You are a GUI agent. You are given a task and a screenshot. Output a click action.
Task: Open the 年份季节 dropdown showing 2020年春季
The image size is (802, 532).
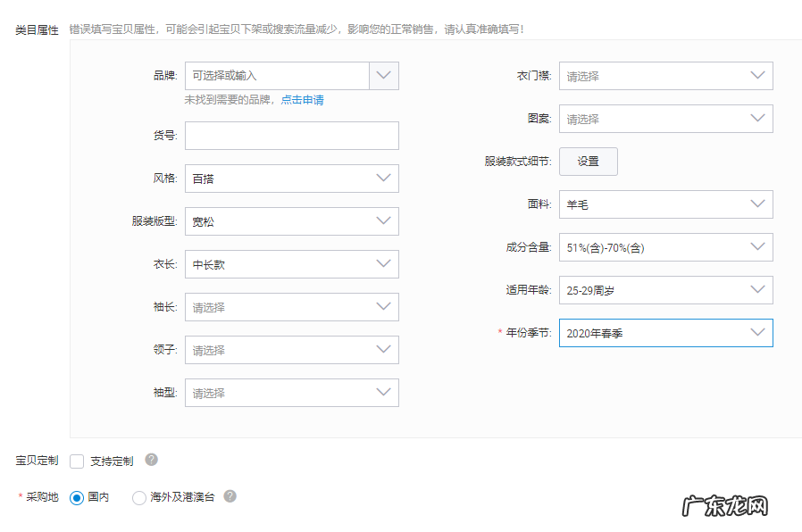click(758, 332)
